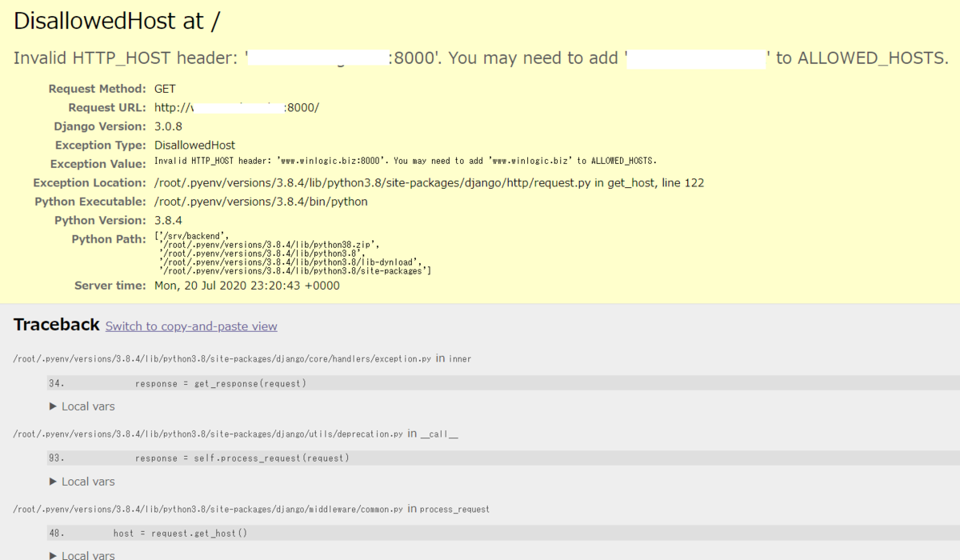Expand Local vars under get_response(request) line
This screenshot has width=960, height=560.
tap(82, 406)
